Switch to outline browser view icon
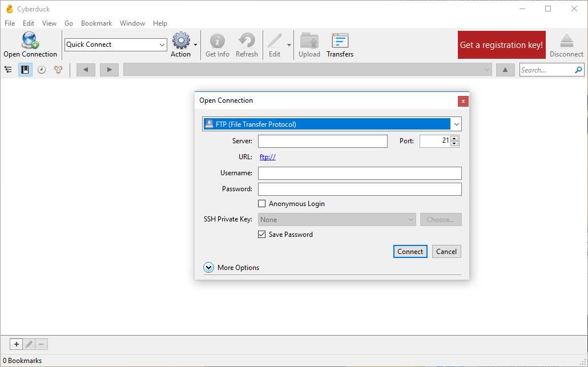The image size is (588, 367). coord(8,70)
